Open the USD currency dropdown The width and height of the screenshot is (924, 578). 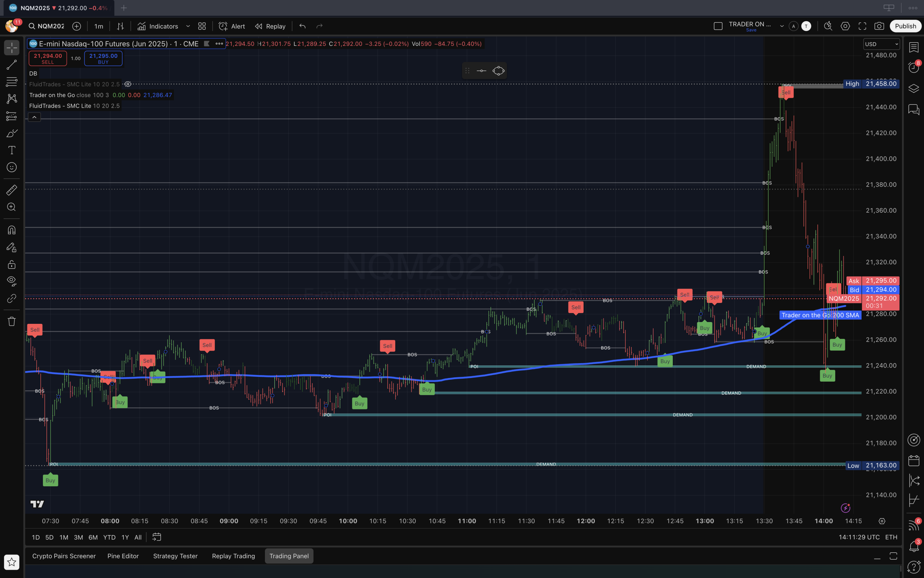point(881,44)
